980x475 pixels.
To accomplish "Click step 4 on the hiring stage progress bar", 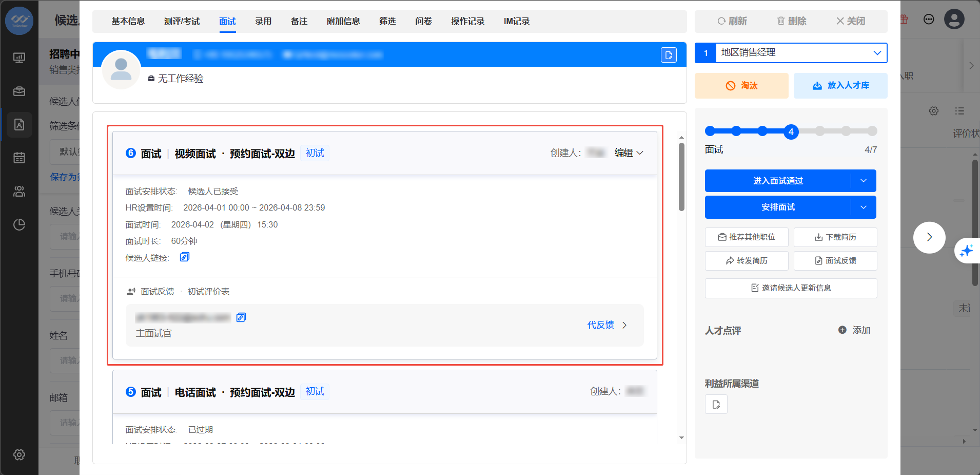I will (791, 132).
